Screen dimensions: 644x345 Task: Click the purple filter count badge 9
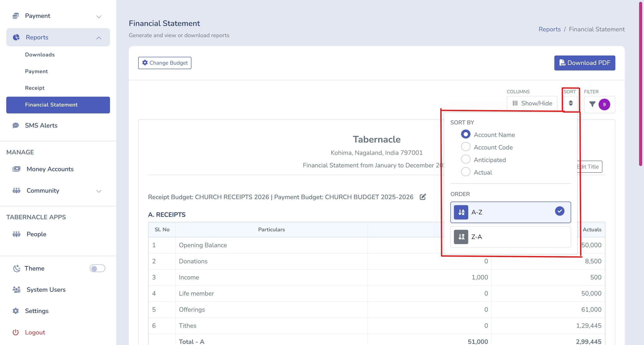click(x=604, y=104)
